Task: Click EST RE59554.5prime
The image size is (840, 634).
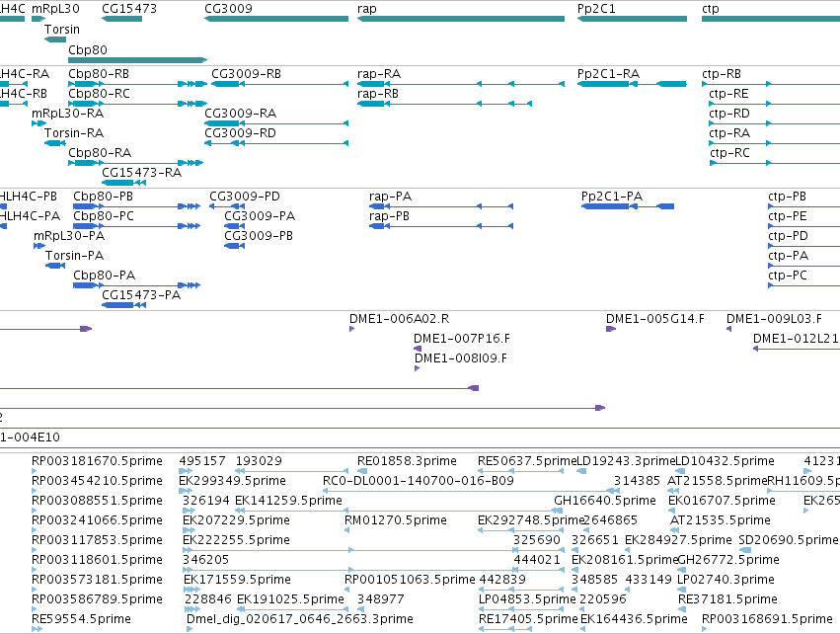Action: pyautogui.click(x=81, y=619)
